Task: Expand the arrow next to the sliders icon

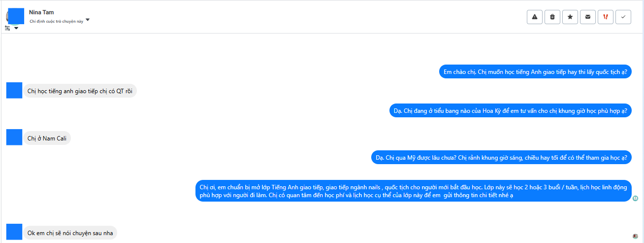Action: point(16,28)
